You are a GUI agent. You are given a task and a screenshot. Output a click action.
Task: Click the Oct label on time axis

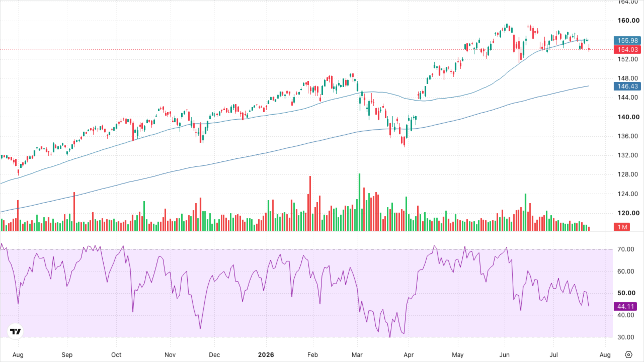pyautogui.click(x=116, y=355)
